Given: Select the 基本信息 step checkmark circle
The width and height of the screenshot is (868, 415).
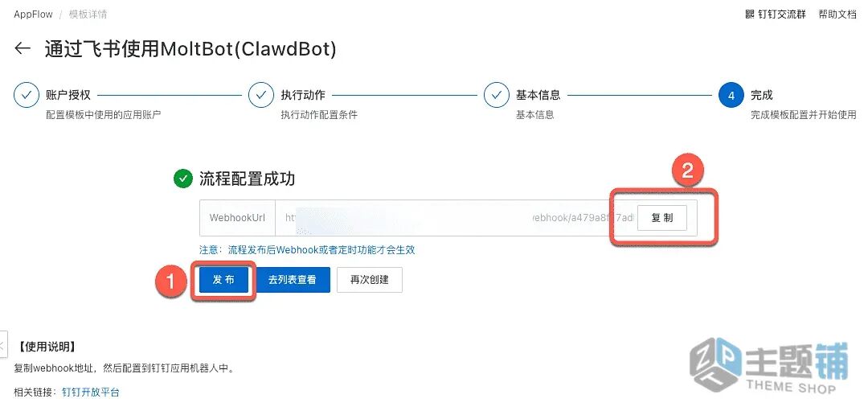Looking at the screenshot, I should tap(497, 95).
